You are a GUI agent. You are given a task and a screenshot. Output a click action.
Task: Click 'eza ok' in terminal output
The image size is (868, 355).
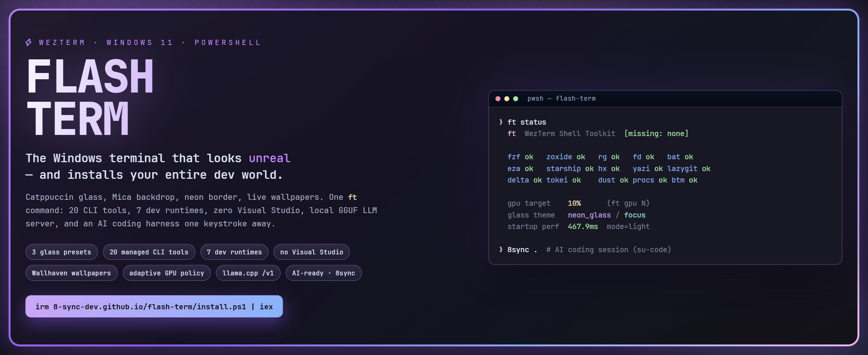coord(520,168)
